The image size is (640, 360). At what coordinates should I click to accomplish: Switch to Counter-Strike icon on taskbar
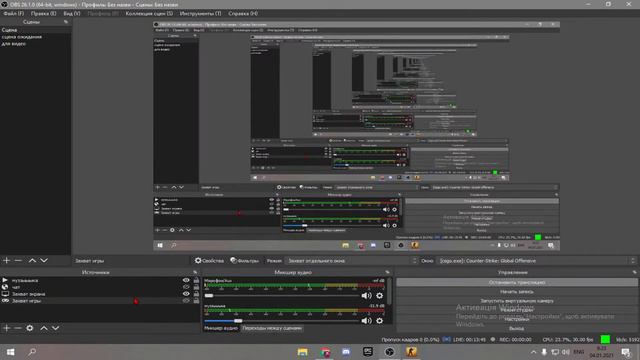(x=411, y=352)
